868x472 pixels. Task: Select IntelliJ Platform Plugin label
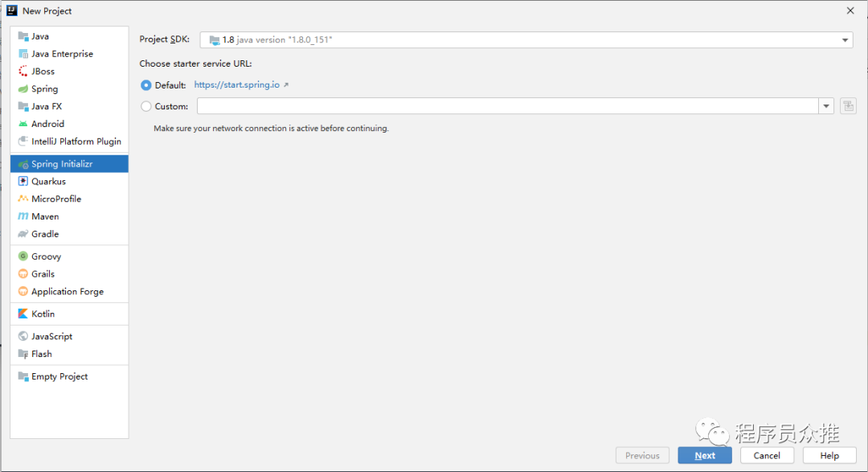[76, 142]
